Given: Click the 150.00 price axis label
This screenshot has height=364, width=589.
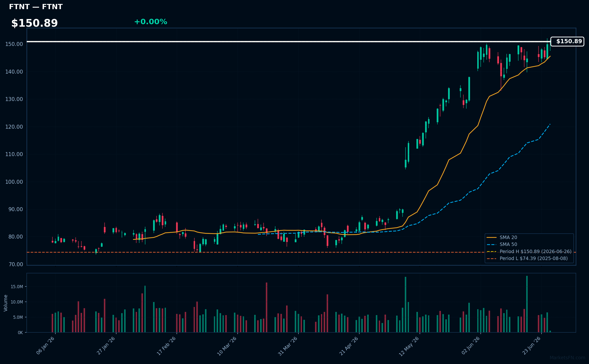Looking at the screenshot, I should point(14,44).
